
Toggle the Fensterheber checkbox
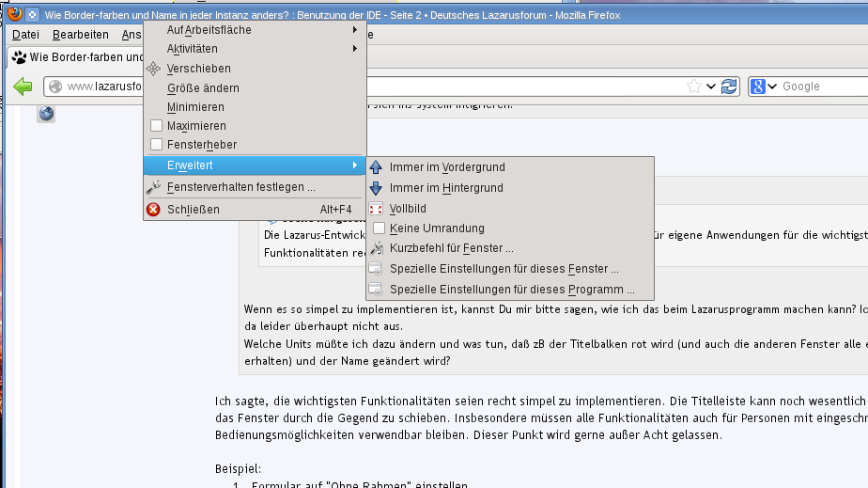pyautogui.click(x=157, y=145)
